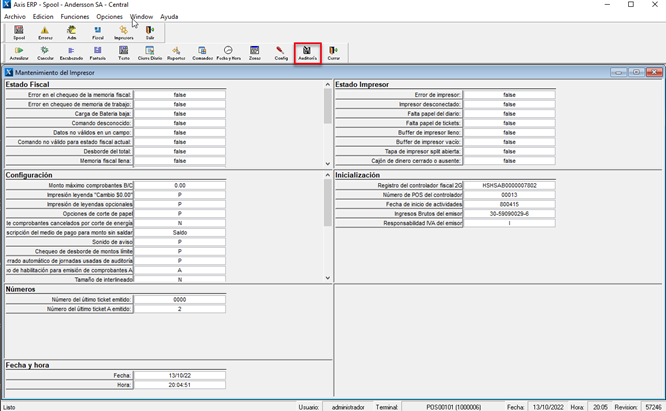Open the Funciones menu
666x411 pixels.
point(74,17)
